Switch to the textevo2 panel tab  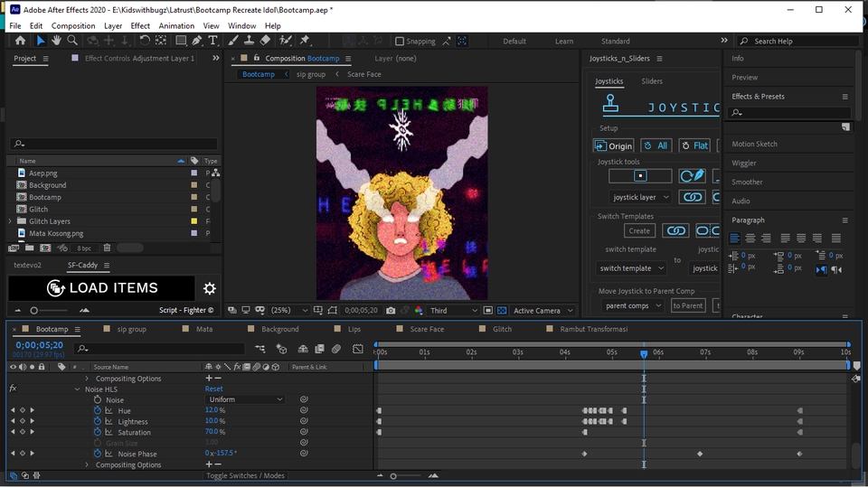coord(28,265)
